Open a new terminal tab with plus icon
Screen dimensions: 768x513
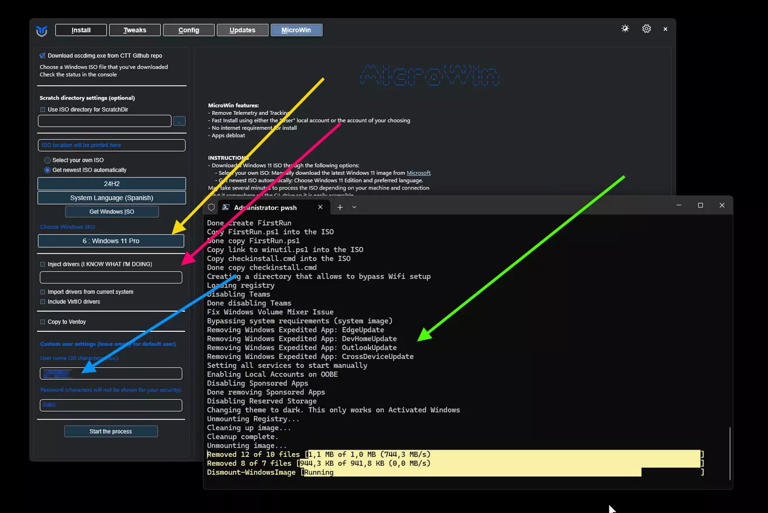pyautogui.click(x=340, y=207)
